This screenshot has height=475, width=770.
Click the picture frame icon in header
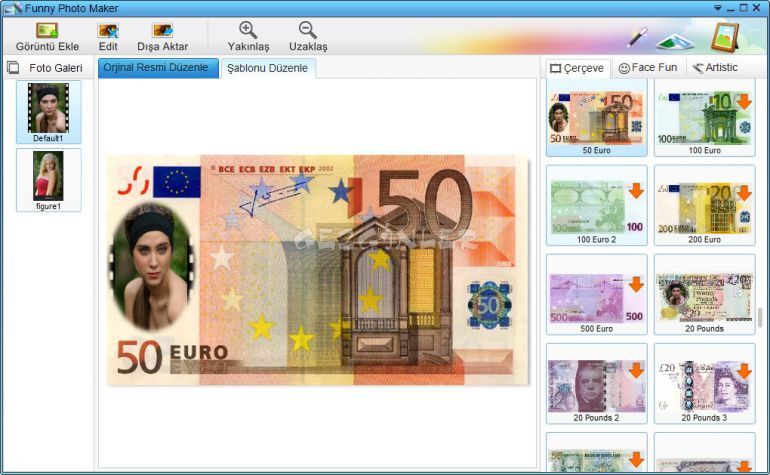(725, 37)
